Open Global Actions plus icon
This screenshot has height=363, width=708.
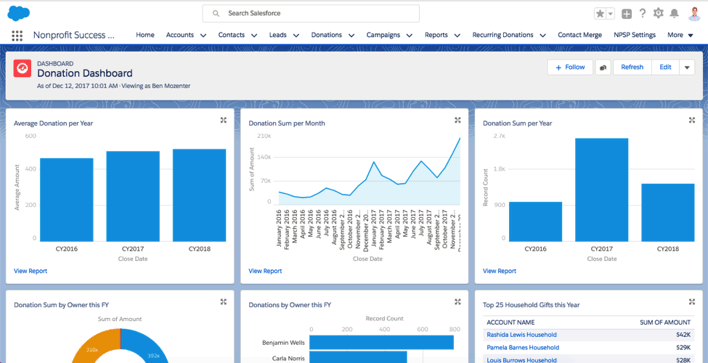[x=626, y=14]
